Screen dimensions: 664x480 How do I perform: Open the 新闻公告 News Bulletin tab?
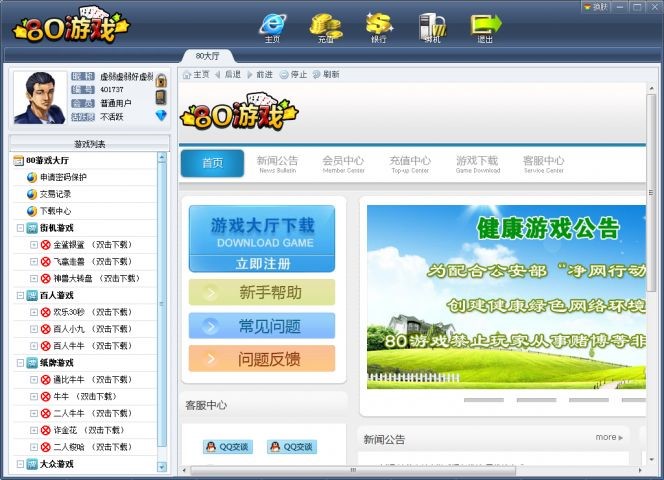(x=277, y=164)
